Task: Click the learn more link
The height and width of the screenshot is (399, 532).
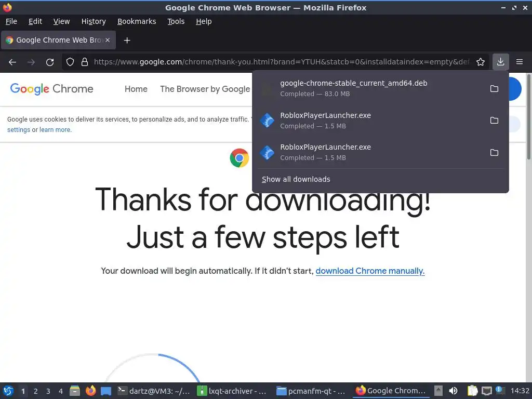Action: (x=55, y=129)
